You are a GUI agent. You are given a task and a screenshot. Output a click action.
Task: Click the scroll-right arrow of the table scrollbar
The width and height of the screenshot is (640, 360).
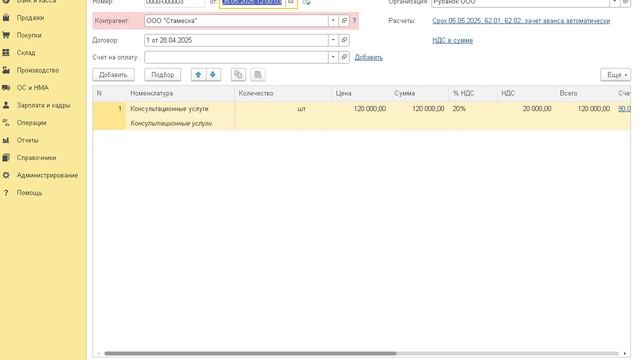point(624,353)
